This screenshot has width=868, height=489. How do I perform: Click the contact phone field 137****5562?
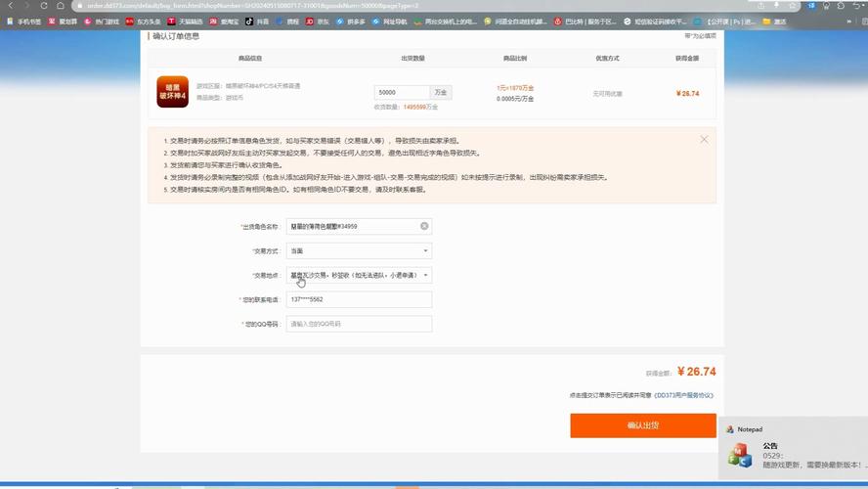[359, 299]
